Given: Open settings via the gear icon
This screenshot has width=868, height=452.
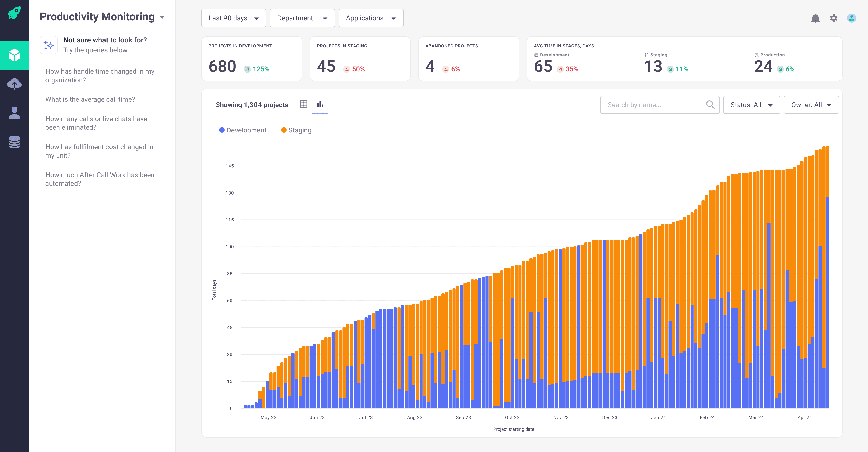Looking at the screenshot, I should (834, 18).
